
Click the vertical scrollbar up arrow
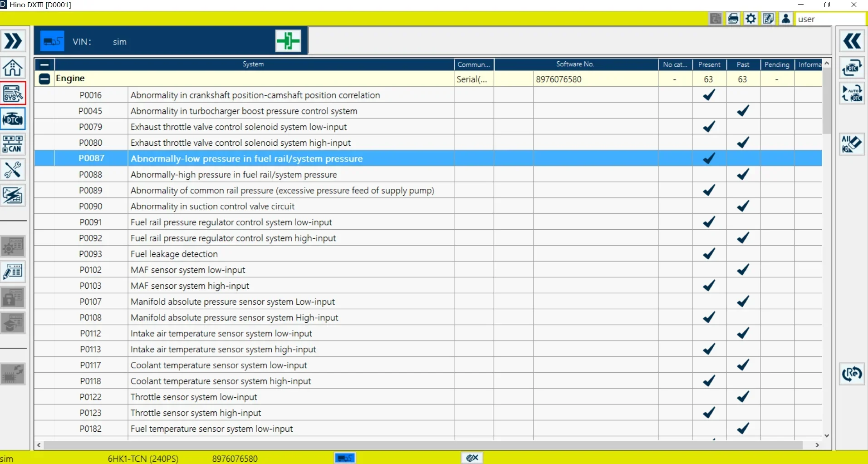tap(827, 63)
